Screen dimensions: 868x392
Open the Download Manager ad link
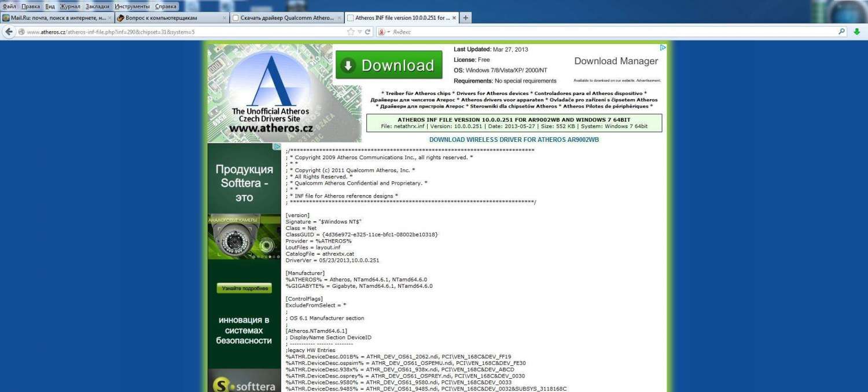(616, 61)
